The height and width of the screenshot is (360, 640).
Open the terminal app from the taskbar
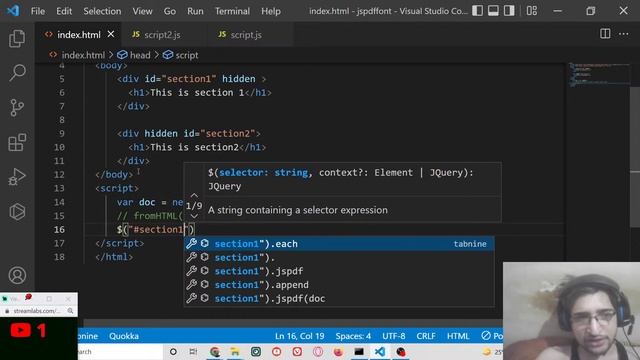pos(359,351)
